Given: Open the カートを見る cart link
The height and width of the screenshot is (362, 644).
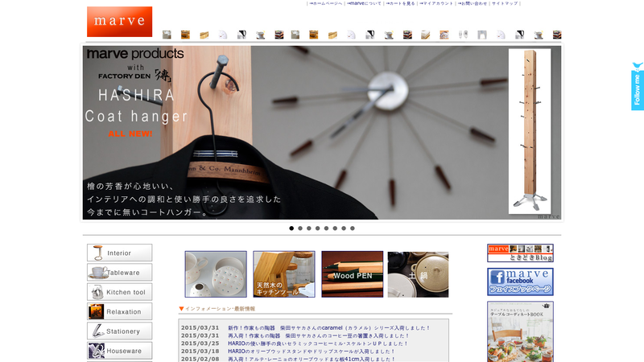Looking at the screenshot, I should (x=400, y=3).
